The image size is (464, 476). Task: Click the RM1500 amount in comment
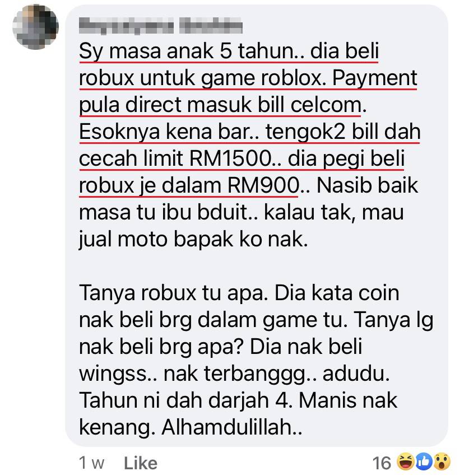(230, 158)
